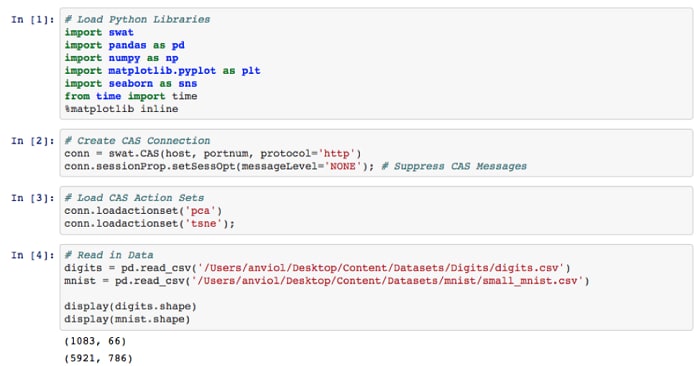Screen dimensions: 700x366
Task: Place cursor on display(digits.shape) line
Action: (x=130, y=307)
